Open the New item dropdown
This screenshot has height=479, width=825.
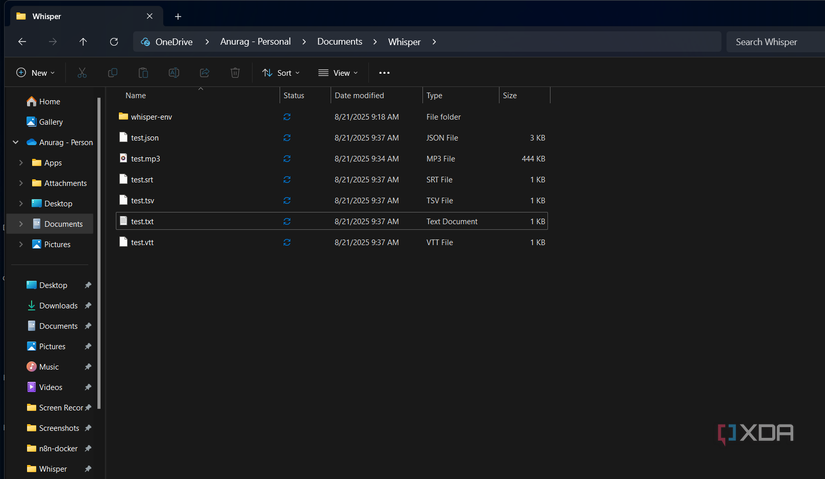[x=35, y=73]
